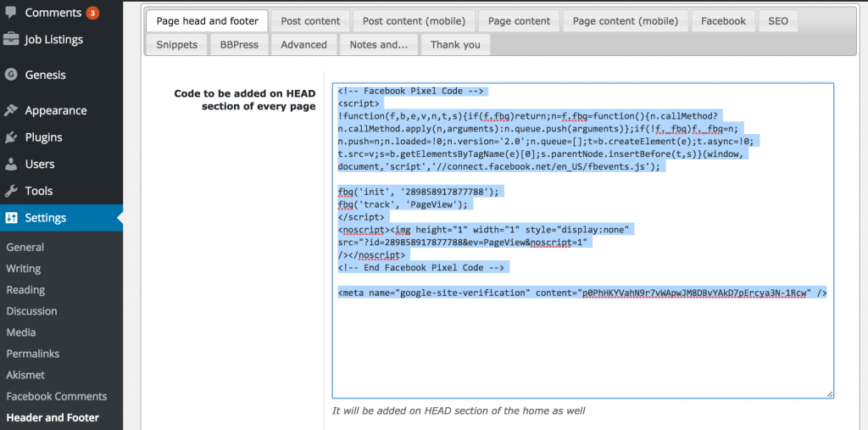Open Media settings submenu

coord(21,332)
